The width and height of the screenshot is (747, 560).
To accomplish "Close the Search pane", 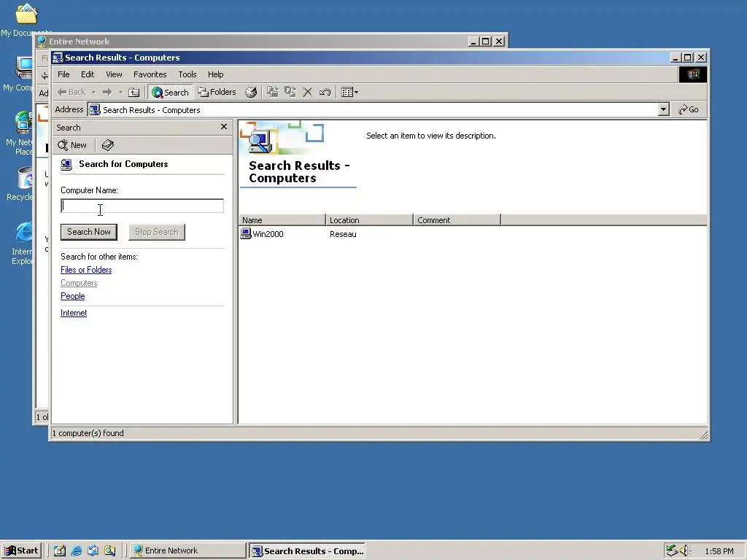I will (x=224, y=127).
